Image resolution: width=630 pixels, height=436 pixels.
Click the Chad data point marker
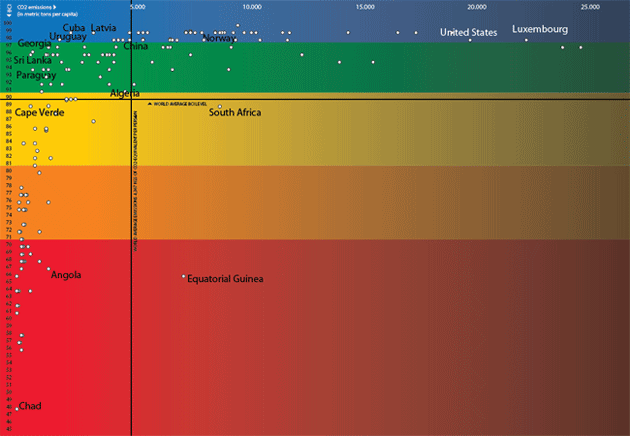[x=16, y=408]
